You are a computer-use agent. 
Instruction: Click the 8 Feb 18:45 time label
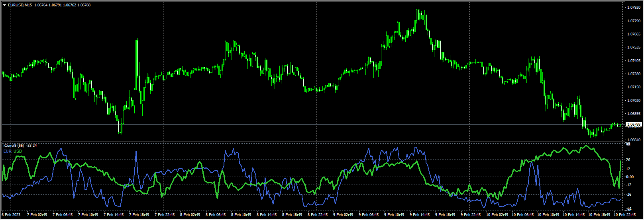(x=292, y=215)
